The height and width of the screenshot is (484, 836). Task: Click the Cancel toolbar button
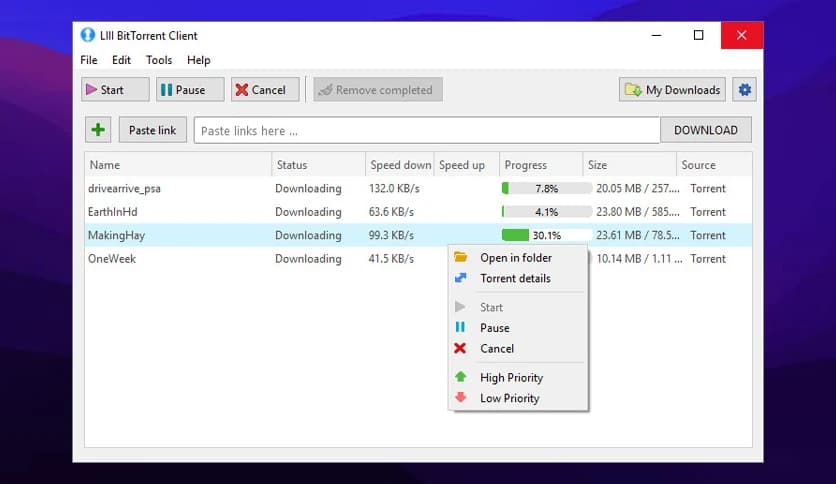[x=265, y=90]
